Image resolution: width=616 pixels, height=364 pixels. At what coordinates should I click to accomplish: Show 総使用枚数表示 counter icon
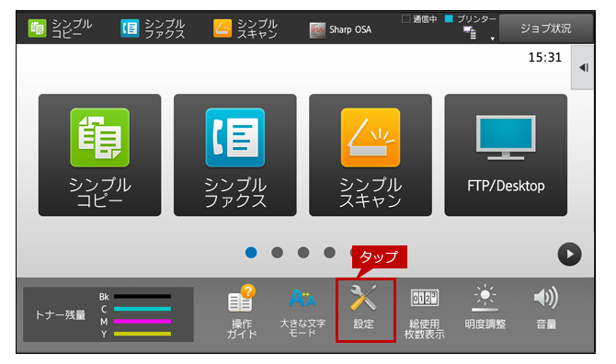point(424,313)
